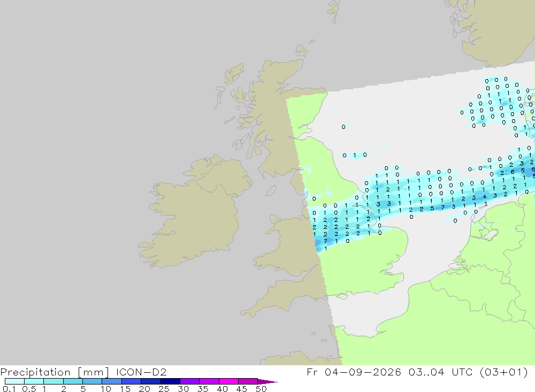This screenshot has width=535, height=392.
Task: Click the lightest 0.1–0.5 mm legend swatch
Action: [14, 381]
